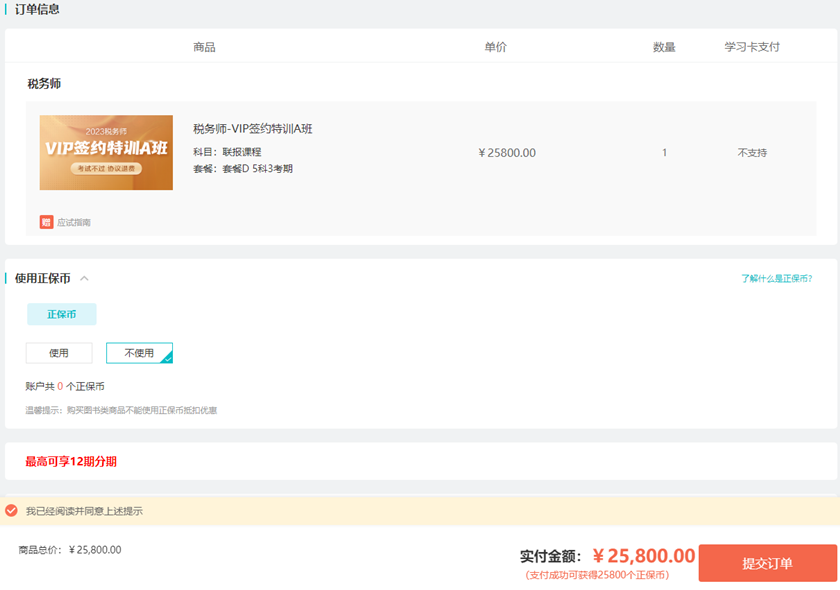This screenshot has width=840, height=590.
Task: Click the orange 应试指南 icon
Action: click(x=46, y=222)
